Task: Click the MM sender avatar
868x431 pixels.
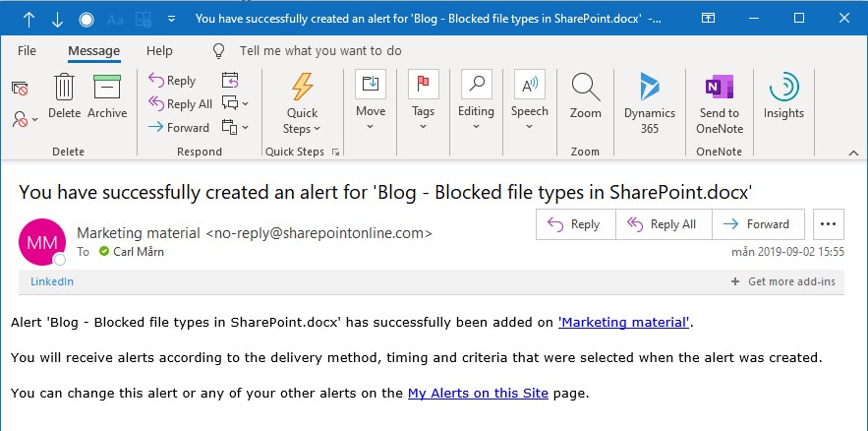Action: coord(42,242)
